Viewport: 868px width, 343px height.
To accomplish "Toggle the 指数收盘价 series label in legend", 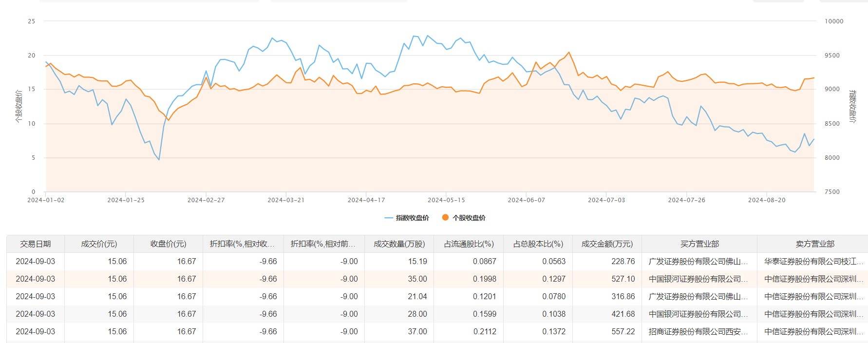I will click(x=412, y=218).
